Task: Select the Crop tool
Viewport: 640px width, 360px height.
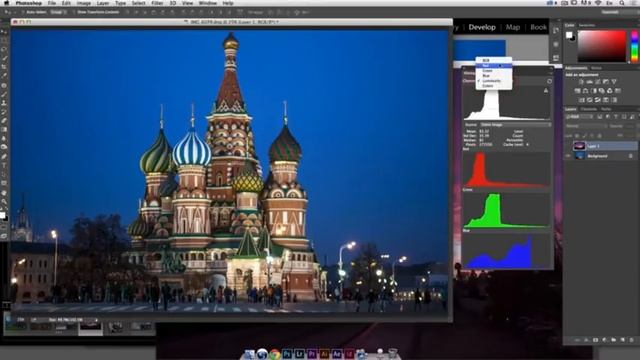Action: (x=4, y=67)
